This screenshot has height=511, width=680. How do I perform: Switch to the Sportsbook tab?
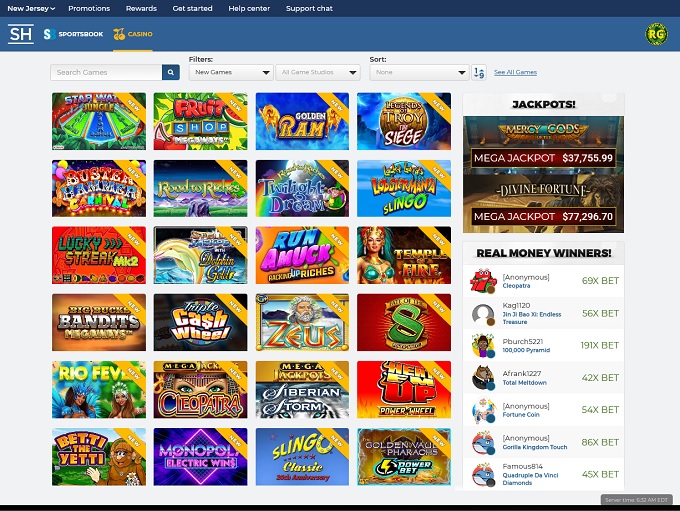coord(73,34)
